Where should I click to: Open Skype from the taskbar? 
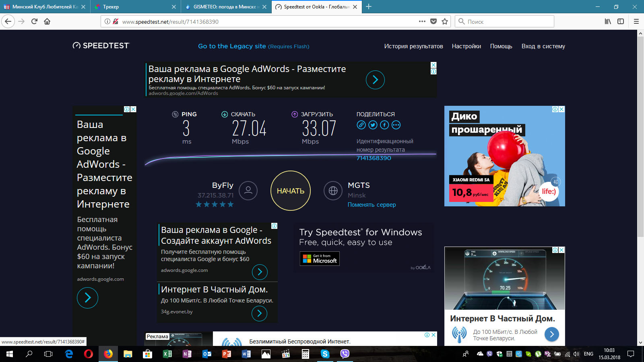[325, 354]
